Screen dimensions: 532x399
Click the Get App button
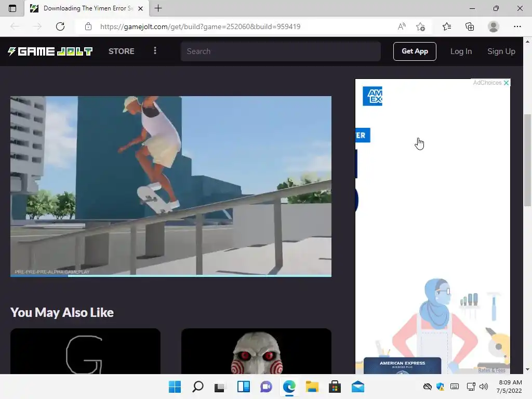click(415, 51)
